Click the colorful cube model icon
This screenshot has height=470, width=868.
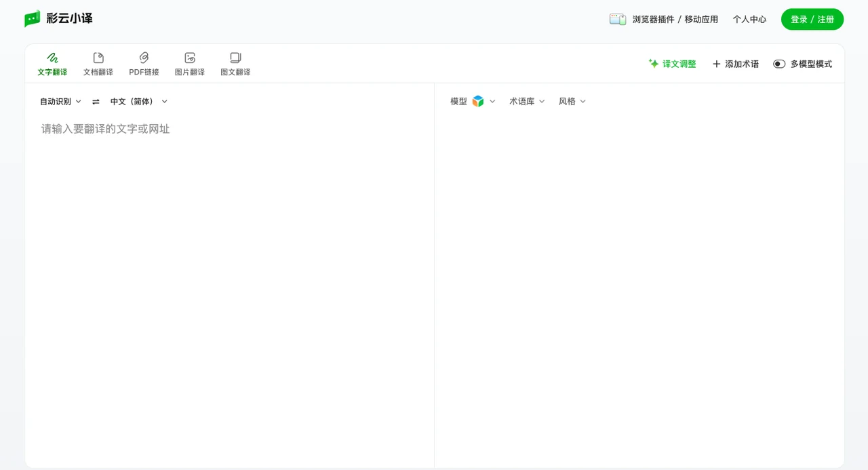(x=478, y=101)
